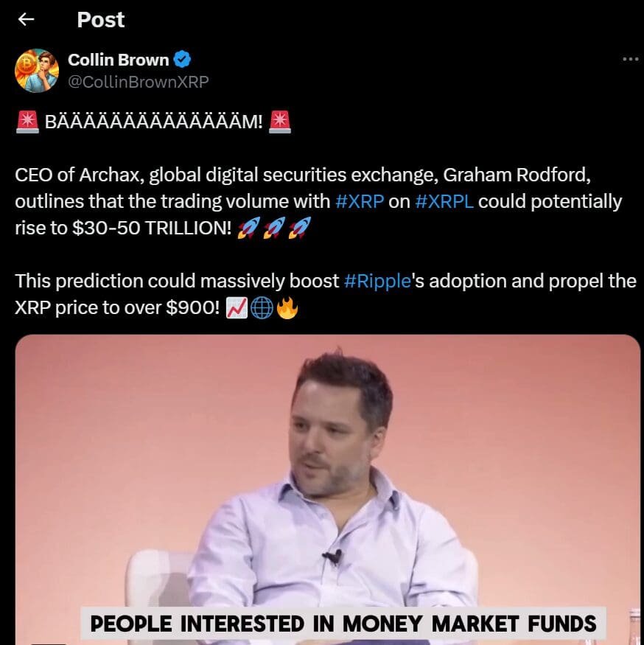Click the back arrow icon
Screen dimensions: 644x645
coord(27,20)
